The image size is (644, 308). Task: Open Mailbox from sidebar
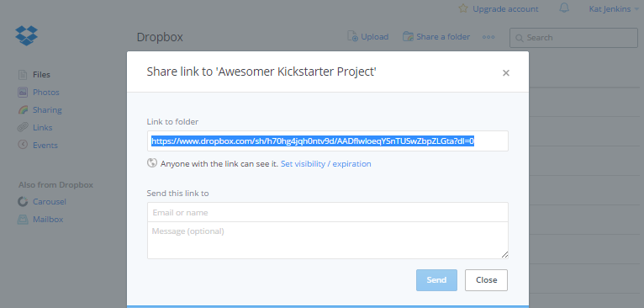[48, 219]
